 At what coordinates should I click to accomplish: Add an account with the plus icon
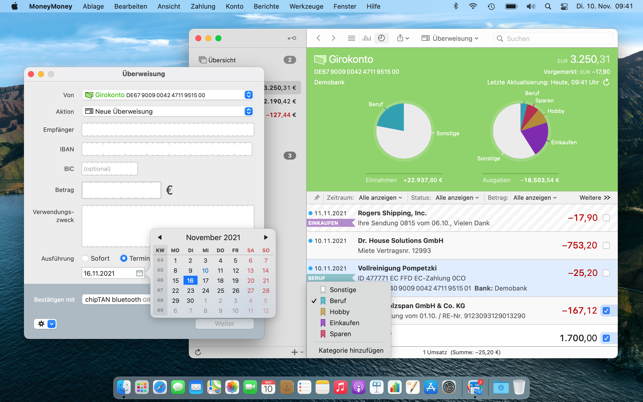click(294, 352)
